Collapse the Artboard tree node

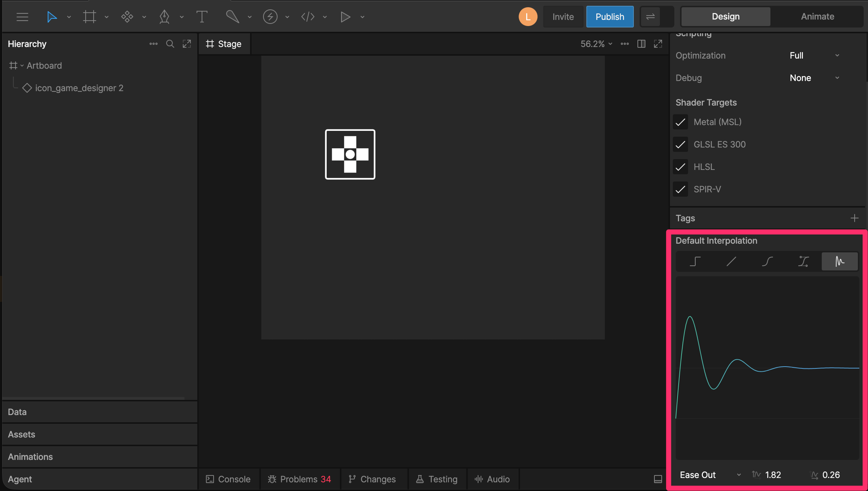[22, 65]
